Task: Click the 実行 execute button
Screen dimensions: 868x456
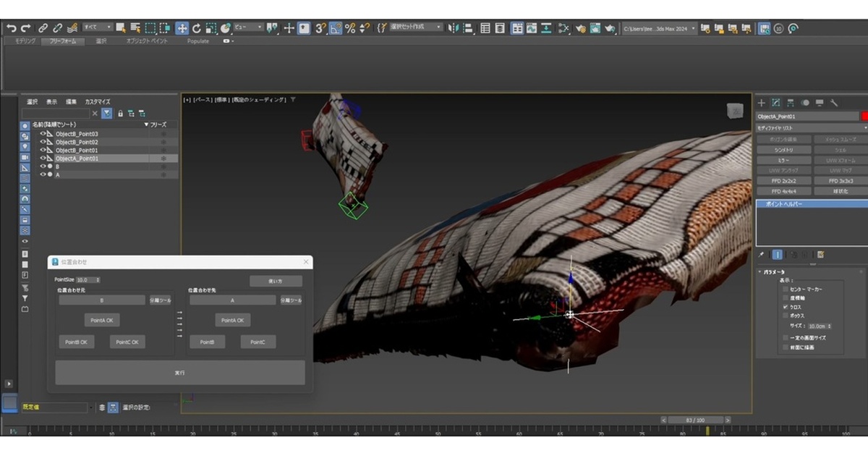Action: (180, 373)
